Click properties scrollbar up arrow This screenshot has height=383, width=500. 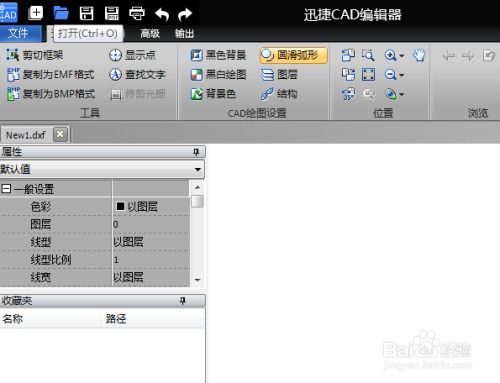197,187
